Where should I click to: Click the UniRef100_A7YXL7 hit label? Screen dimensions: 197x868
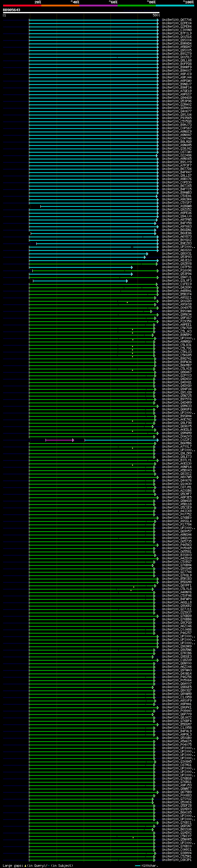tap(176, 447)
